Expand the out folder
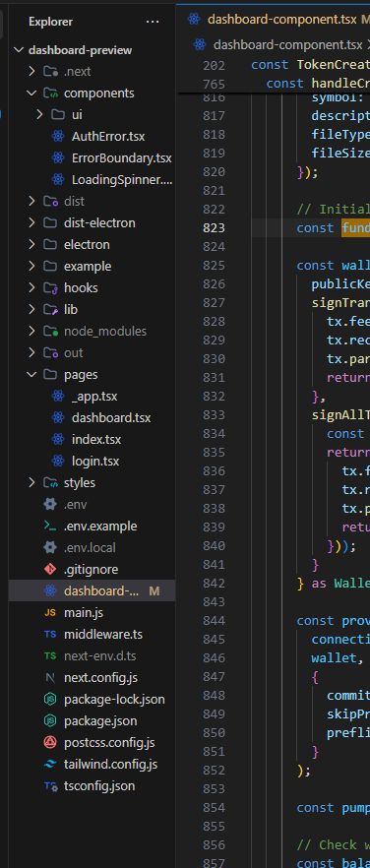 point(32,352)
